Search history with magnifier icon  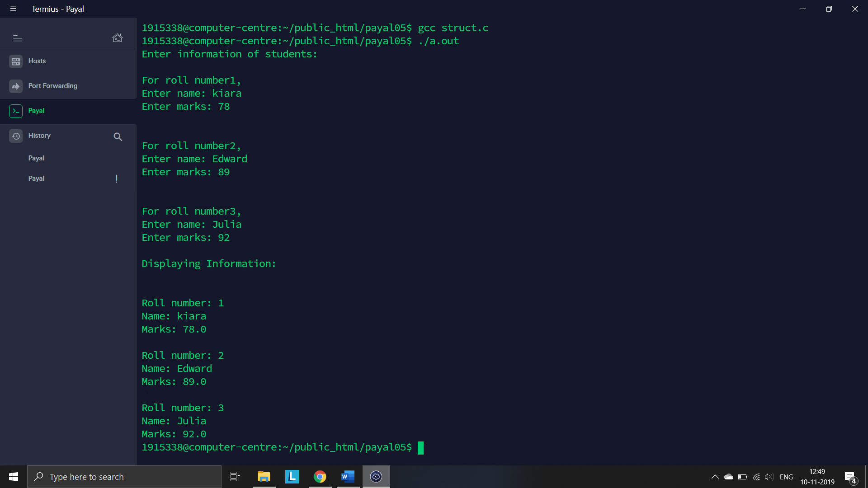pos(118,136)
